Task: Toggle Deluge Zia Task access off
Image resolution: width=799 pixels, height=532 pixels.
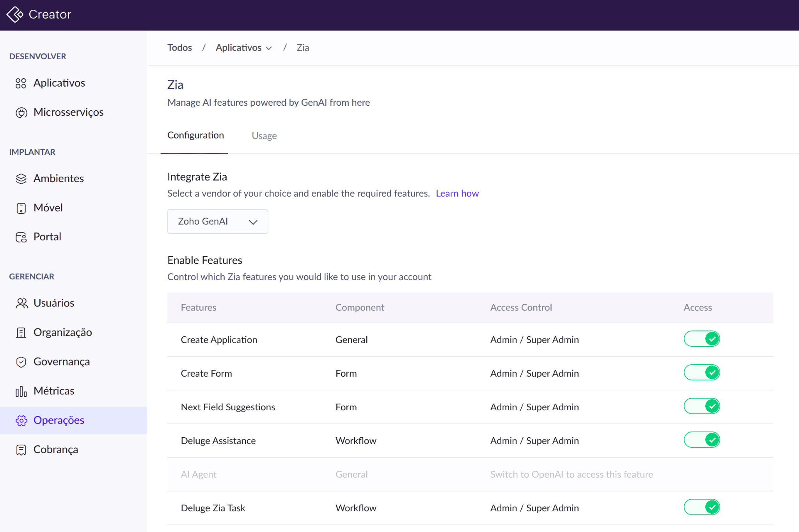Action: [701, 507]
